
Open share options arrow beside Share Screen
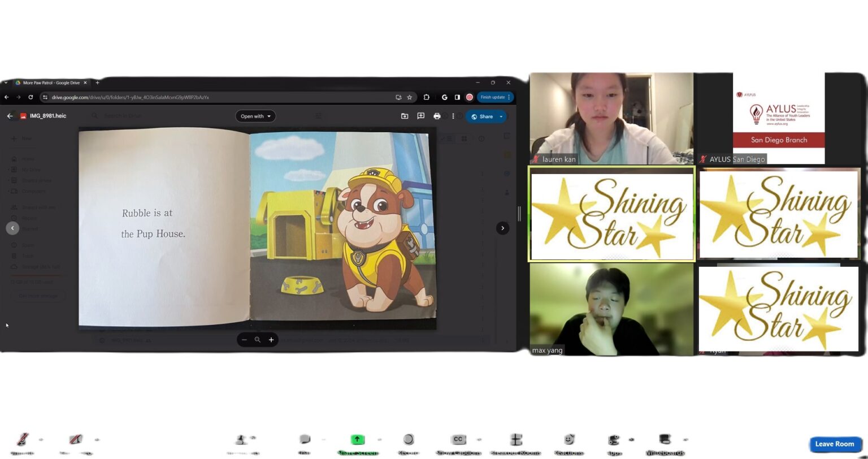coord(379,439)
